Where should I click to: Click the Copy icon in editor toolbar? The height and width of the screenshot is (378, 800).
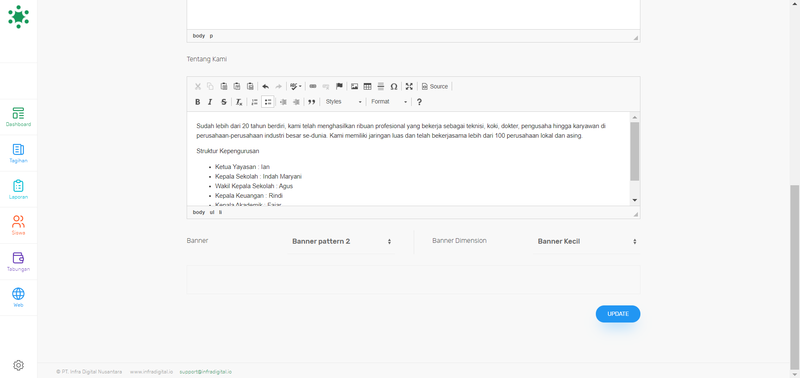tap(210, 87)
